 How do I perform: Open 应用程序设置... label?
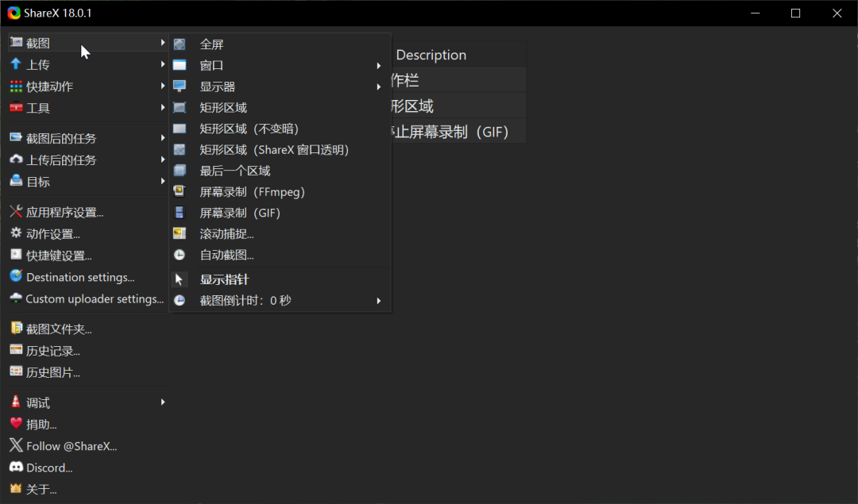(x=64, y=212)
